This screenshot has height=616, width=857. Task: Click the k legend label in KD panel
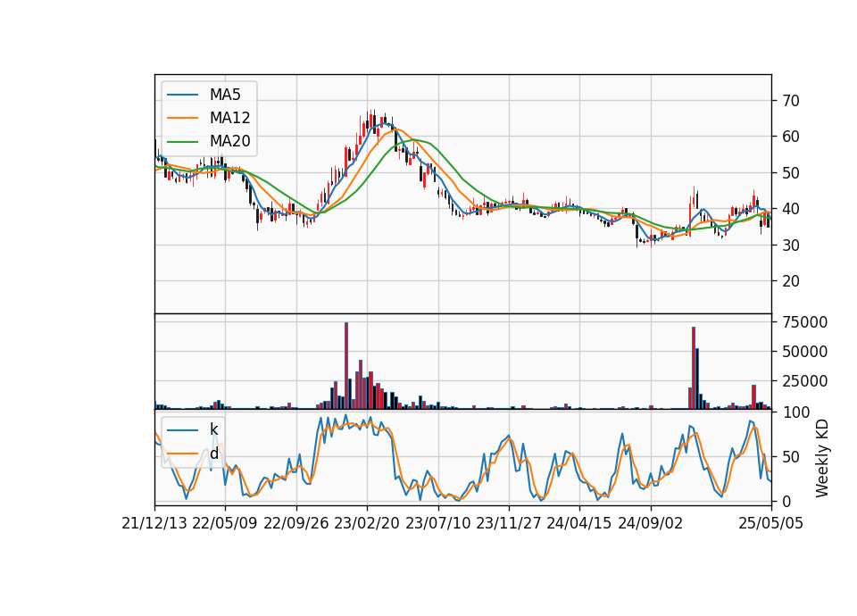tap(213, 429)
